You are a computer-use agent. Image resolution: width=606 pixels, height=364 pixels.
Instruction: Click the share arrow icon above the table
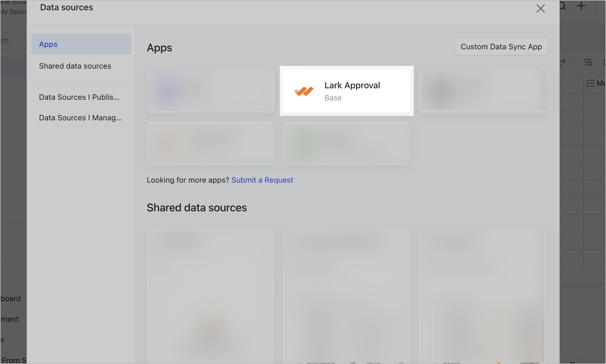[562, 62]
